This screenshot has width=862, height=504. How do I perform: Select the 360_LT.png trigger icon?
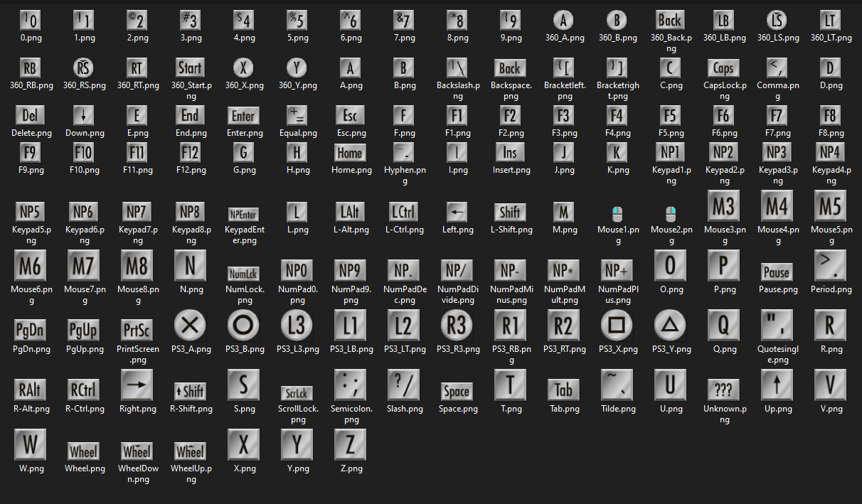[830, 20]
